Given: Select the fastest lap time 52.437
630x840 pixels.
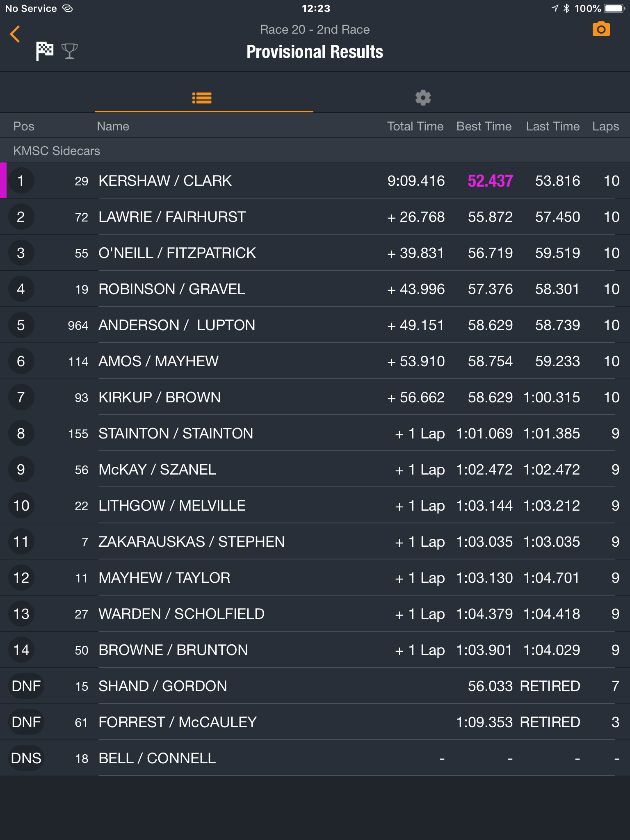Looking at the screenshot, I should coord(490,181).
